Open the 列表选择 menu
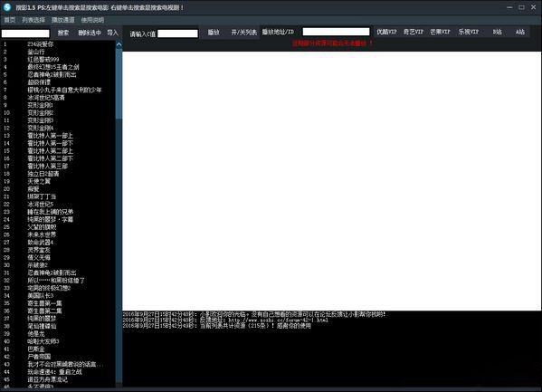Screen dimensions: 542x392 33,20
